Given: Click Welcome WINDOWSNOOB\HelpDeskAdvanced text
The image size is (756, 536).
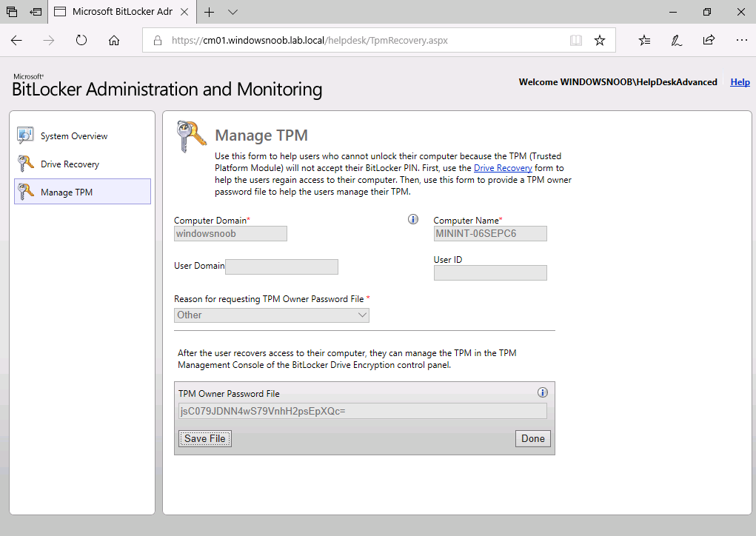Looking at the screenshot, I should click(x=618, y=82).
